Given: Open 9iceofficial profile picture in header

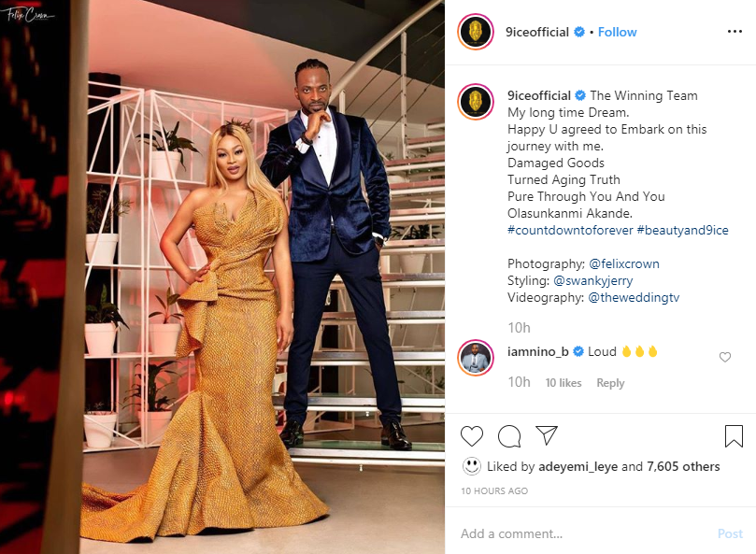Looking at the screenshot, I should [x=476, y=32].
